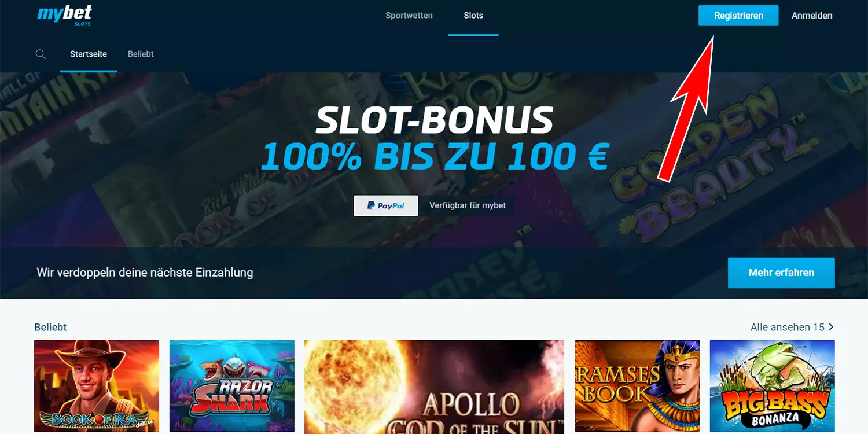This screenshot has height=434, width=868.
Task: Open Big Bass Bonanza game
Action: tap(773, 386)
